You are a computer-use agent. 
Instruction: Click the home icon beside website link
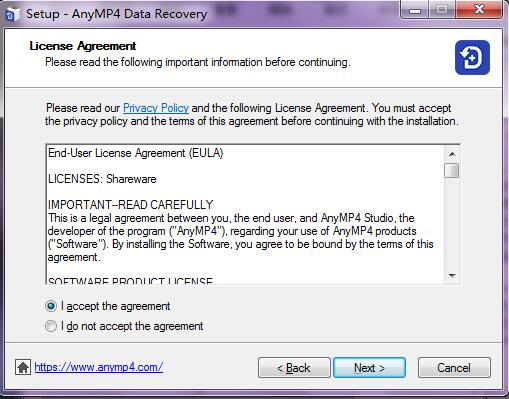point(23,367)
